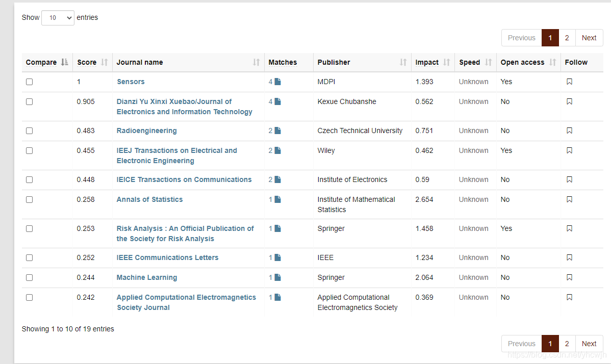Viewport: 611px width, 364px height.
Task: Check compare box for Applied Computational Electromagnetics
Action: coord(29,297)
